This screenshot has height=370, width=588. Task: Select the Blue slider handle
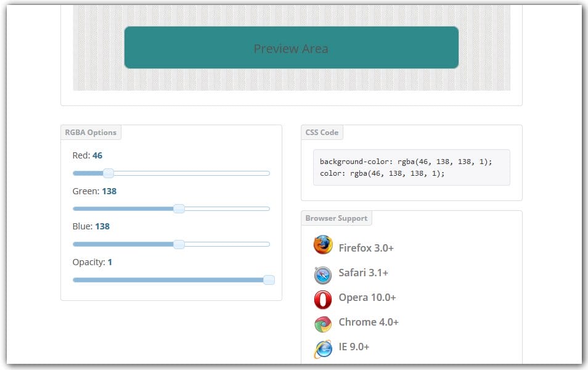(x=179, y=244)
